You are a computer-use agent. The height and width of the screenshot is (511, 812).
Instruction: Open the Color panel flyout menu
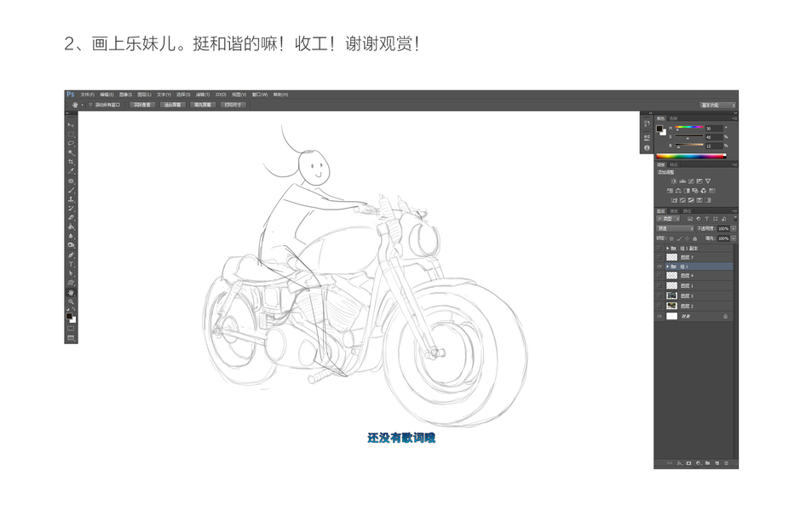click(x=734, y=118)
